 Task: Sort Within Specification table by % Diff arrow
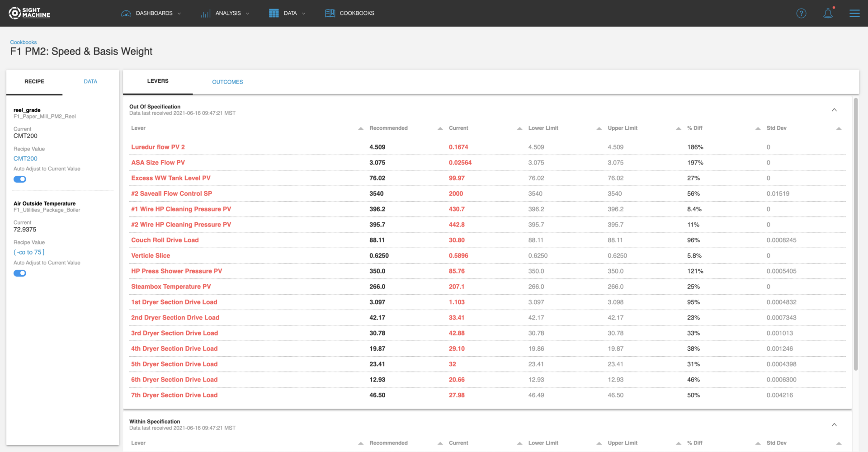click(758, 443)
